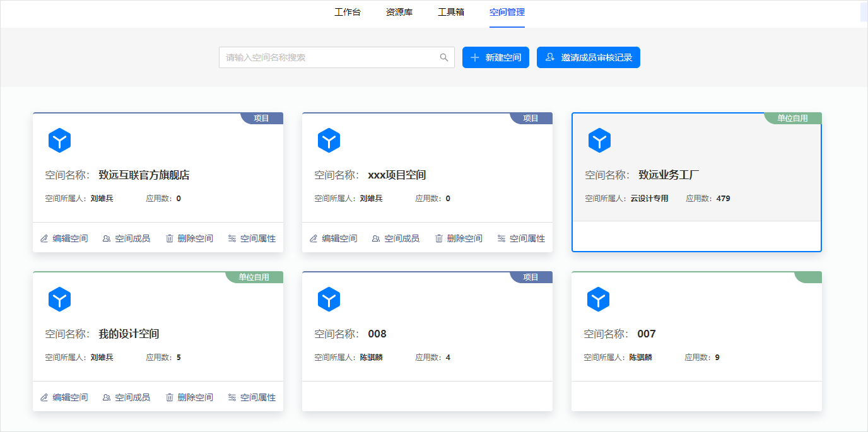Viewport: 868px width, 432px height.
Task: Click 删除空间 on 我的设计空间 card
Action: point(189,397)
